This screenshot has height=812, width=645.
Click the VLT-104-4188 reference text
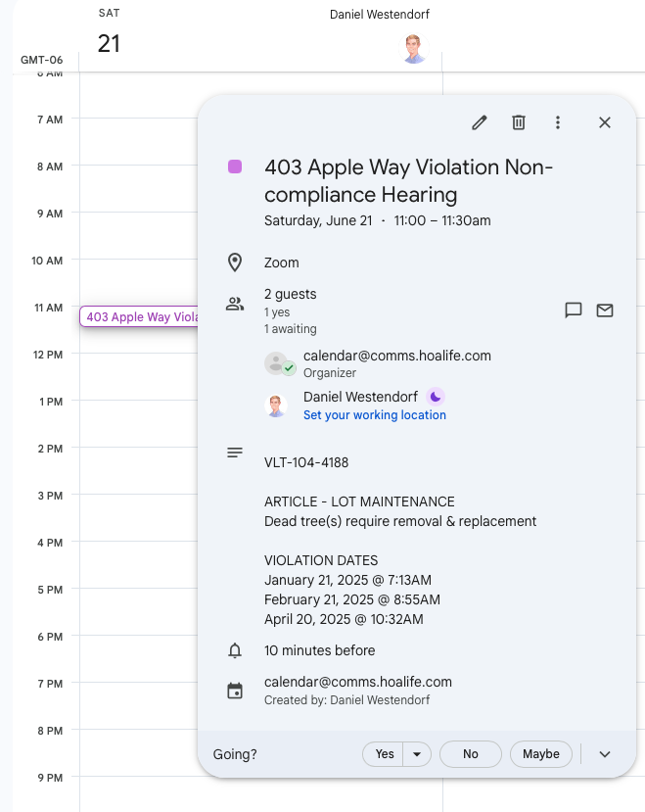click(x=306, y=462)
